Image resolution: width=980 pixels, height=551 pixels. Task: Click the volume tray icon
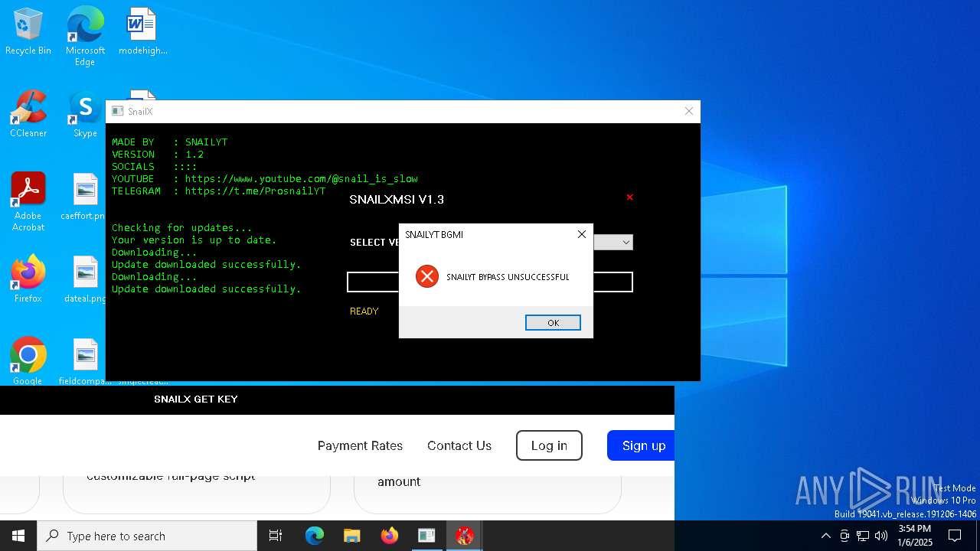tap(881, 536)
